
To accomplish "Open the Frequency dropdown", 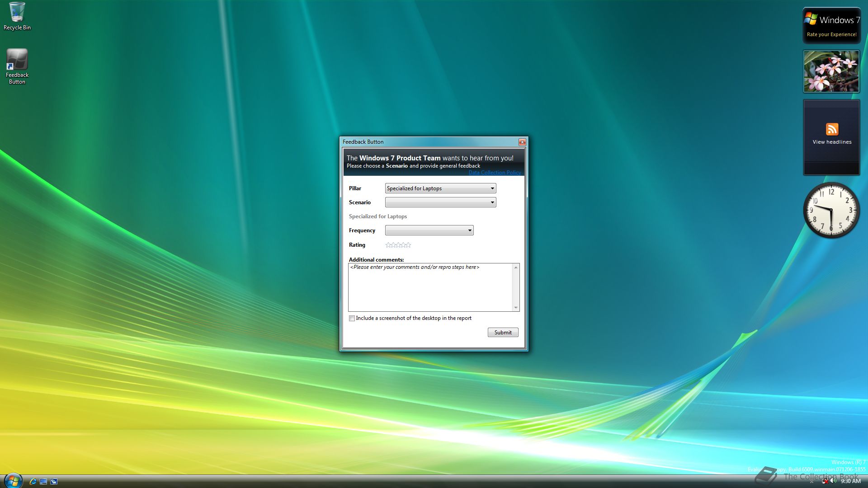I will coord(429,230).
